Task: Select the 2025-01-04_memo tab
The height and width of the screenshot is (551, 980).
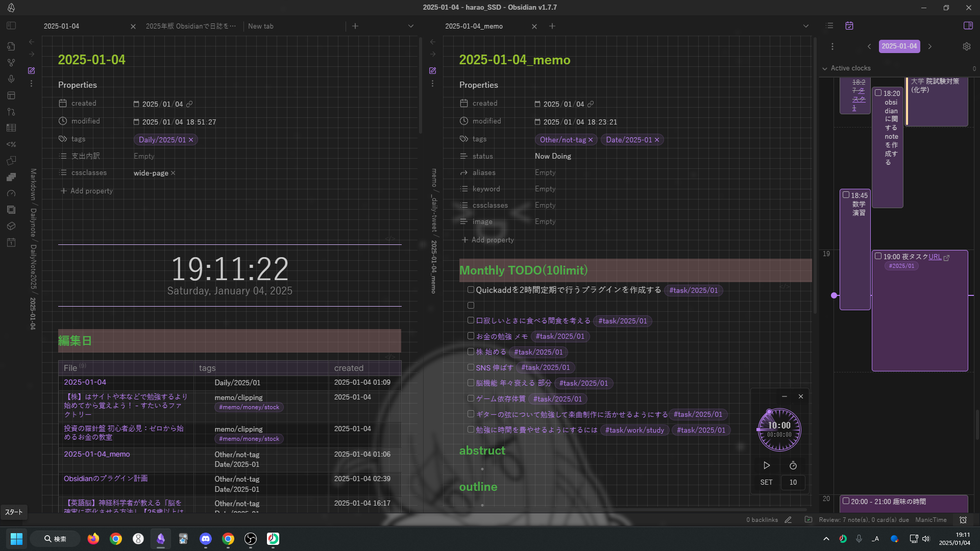Action: coord(474,26)
